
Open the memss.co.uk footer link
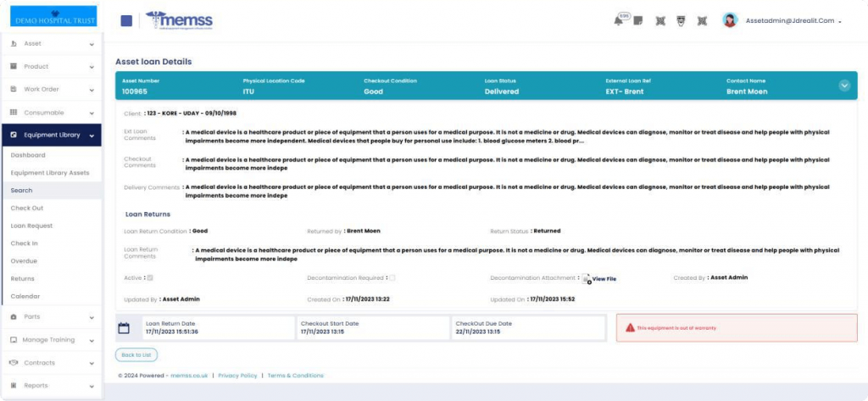pos(189,376)
